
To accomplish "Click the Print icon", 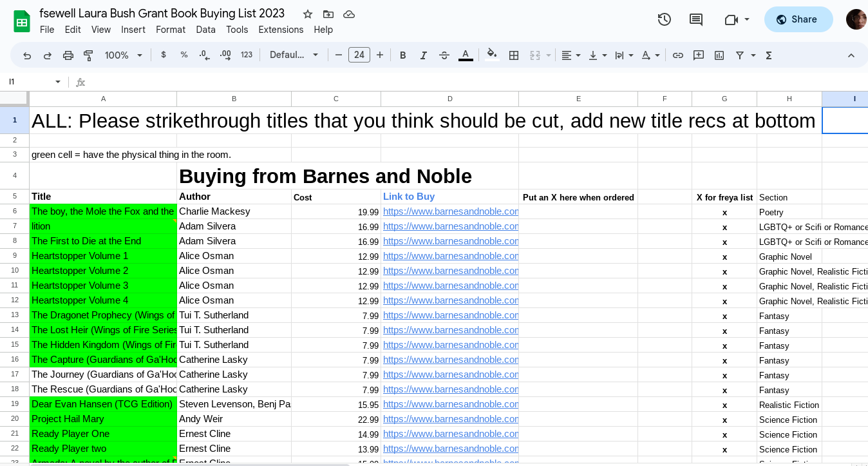I will tap(68, 55).
